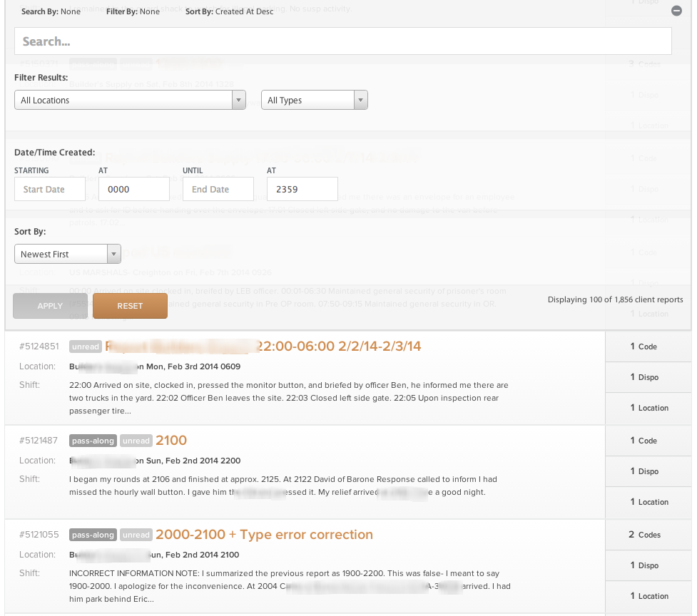Select 2 Codes for report #5121055

tap(648, 535)
